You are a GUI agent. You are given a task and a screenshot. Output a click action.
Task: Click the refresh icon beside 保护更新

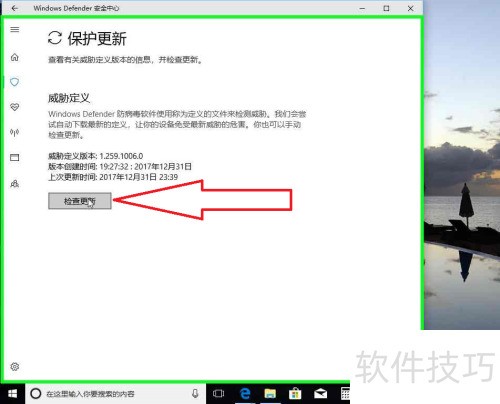(55, 38)
